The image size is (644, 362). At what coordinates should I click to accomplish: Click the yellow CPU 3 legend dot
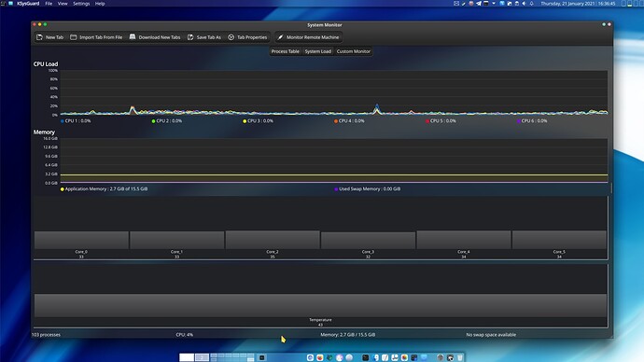[x=245, y=121]
